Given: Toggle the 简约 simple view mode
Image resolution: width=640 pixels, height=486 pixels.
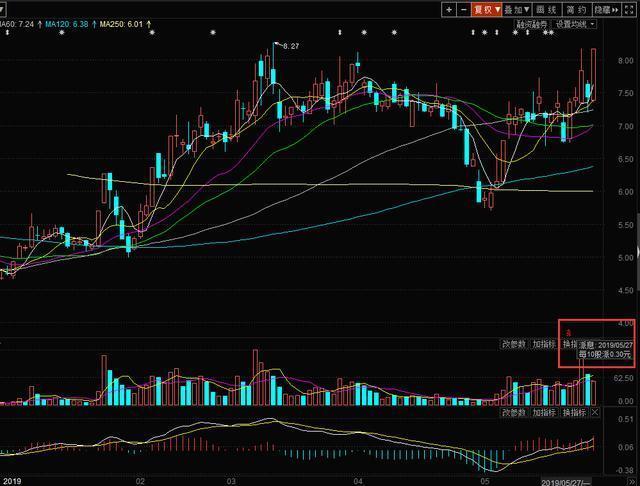Looking at the screenshot, I should click(576, 10).
